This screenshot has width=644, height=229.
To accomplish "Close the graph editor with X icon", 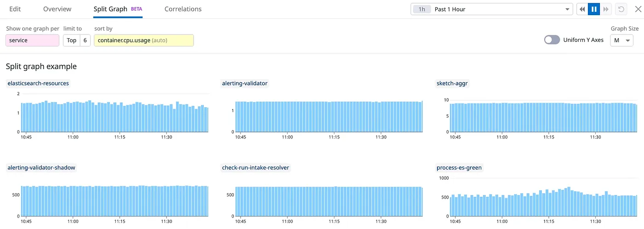I will (638, 9).
